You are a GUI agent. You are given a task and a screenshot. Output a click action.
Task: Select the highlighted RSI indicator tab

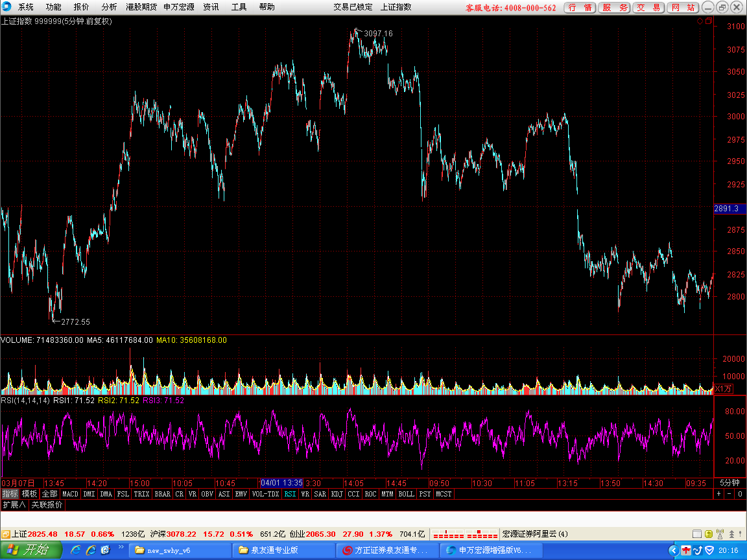290,495
